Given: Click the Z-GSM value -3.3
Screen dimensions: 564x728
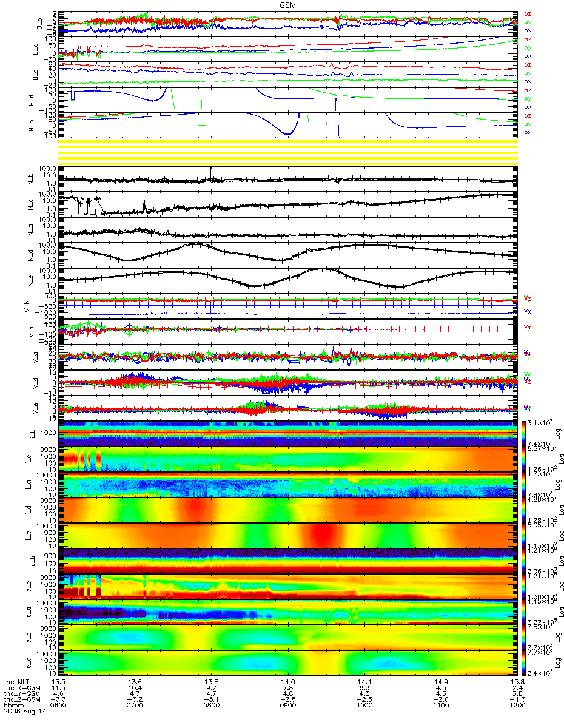Looking at the screenshot, I should 59,699.
